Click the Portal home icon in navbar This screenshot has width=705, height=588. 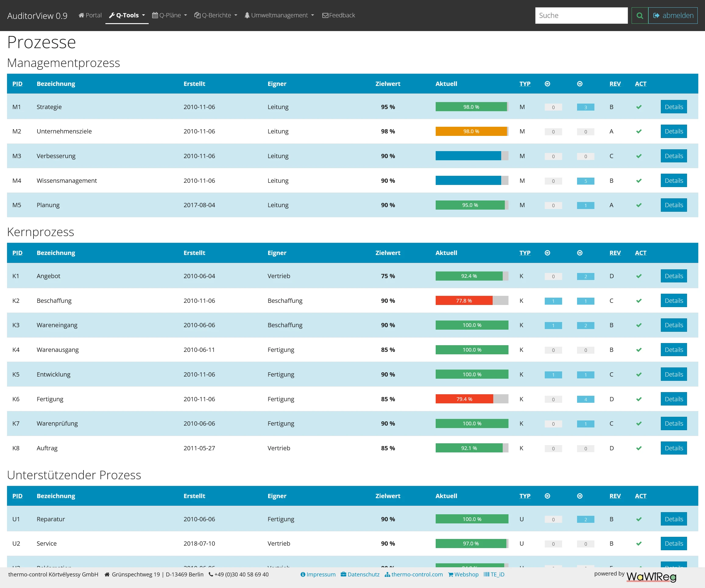tap(81, 15)
